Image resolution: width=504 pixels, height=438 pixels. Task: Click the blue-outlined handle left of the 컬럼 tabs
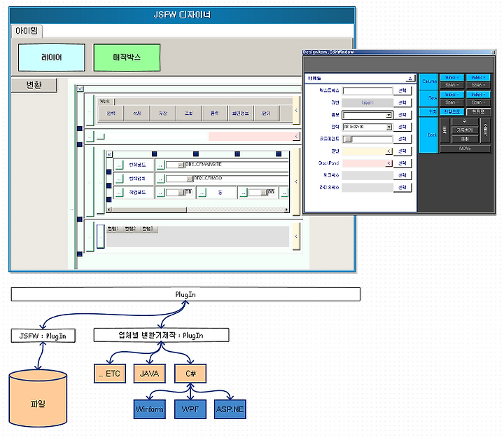(100, 237)
